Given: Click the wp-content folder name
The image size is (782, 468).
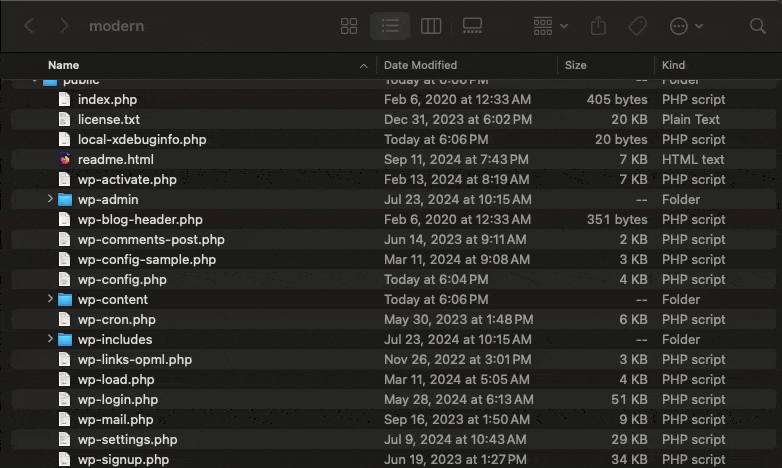Looking at the screenshot, I should tap(113, 299).
